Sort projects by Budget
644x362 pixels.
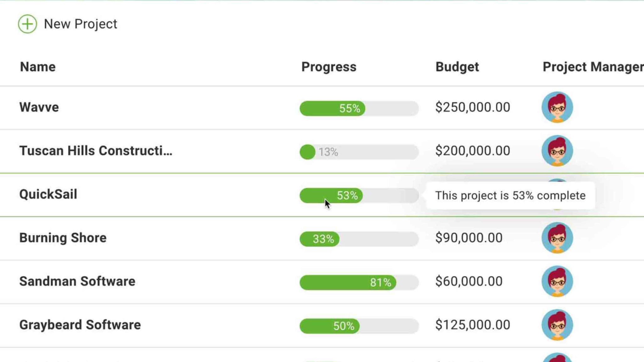(x=457, y=66)
